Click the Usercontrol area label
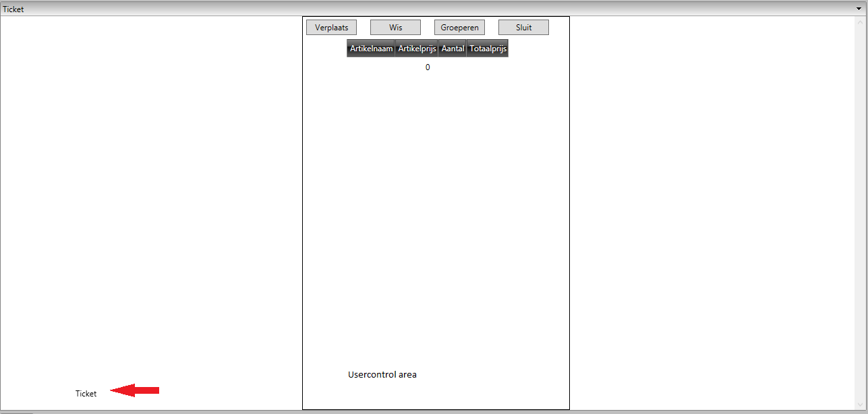Screen dimensions: 868x414 point(382,374)
